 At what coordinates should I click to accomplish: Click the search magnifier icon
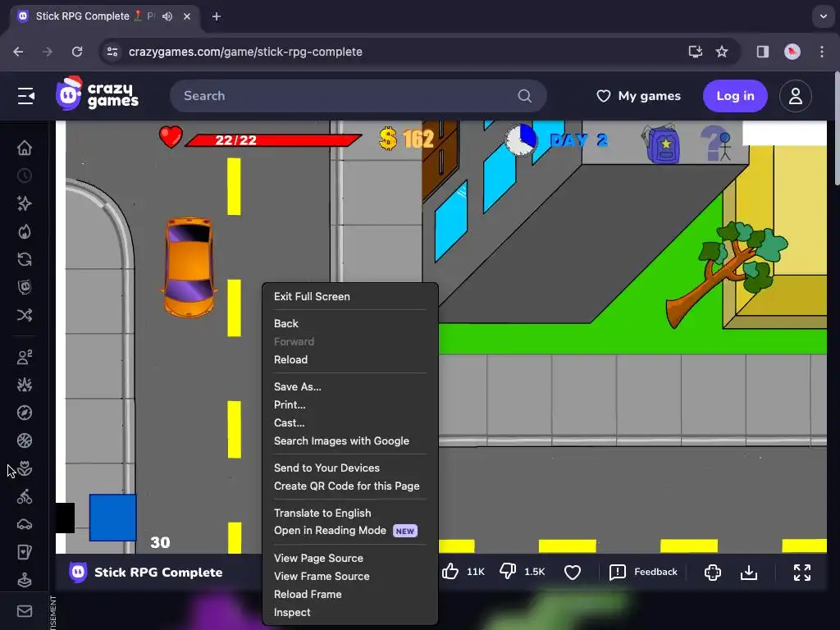click(524, 96)
